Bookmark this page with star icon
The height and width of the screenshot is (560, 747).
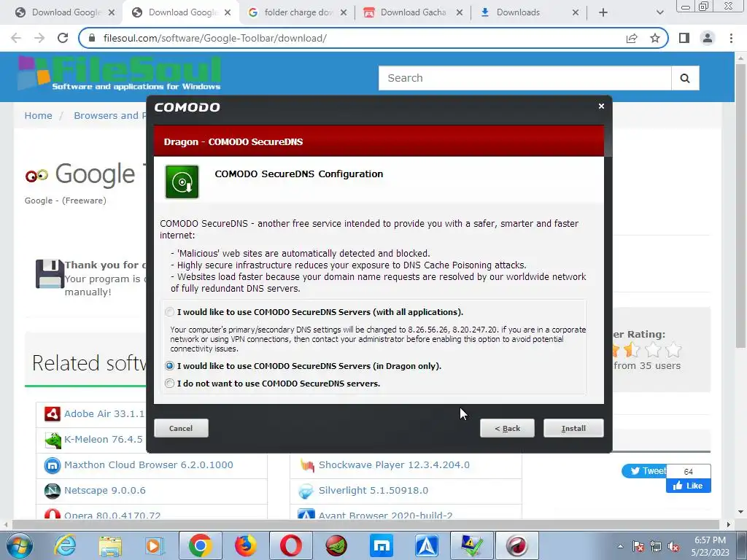[655, 38]
